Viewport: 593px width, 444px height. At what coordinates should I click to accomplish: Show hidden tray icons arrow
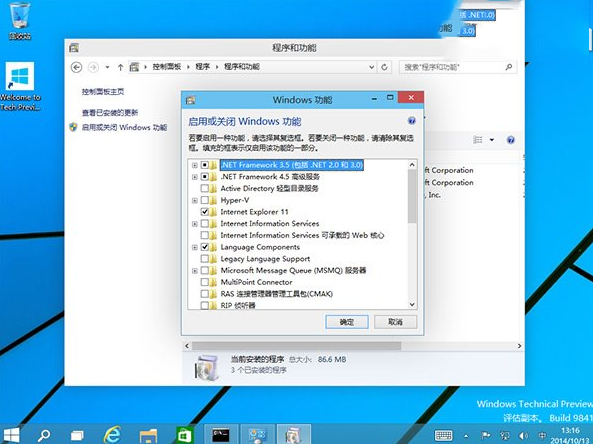(466, 436)
